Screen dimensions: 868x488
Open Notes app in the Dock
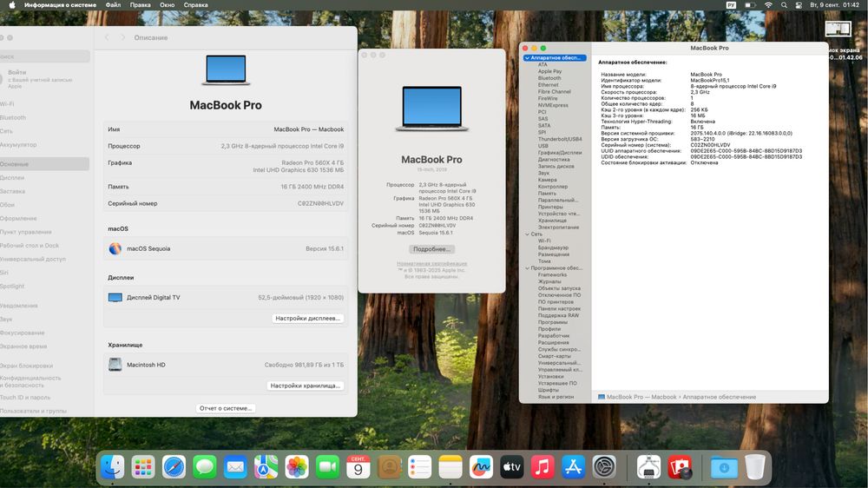[450, 467]
